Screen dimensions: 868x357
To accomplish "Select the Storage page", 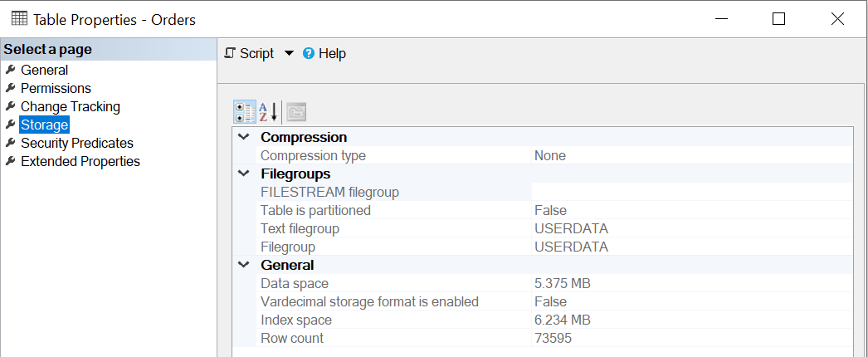I will point(44,125).
